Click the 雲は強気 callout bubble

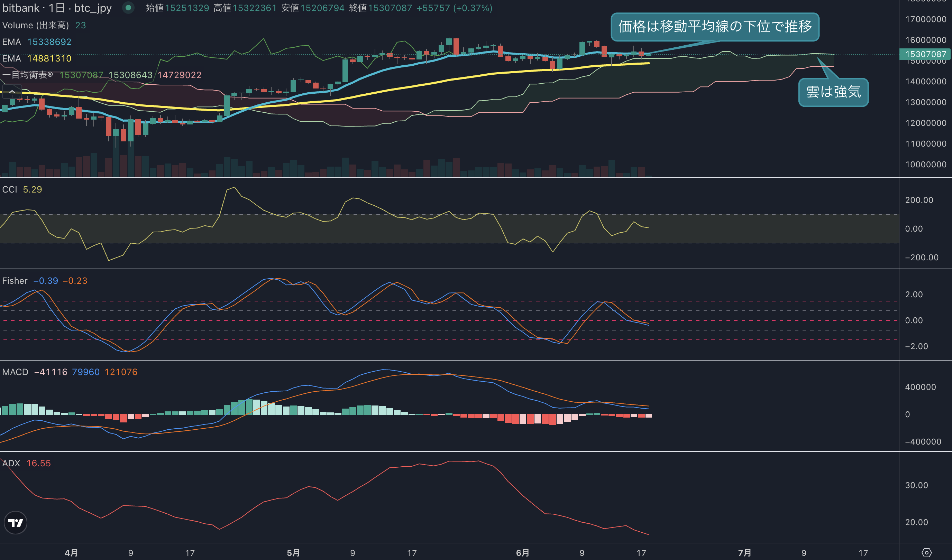tap(833, 93)
